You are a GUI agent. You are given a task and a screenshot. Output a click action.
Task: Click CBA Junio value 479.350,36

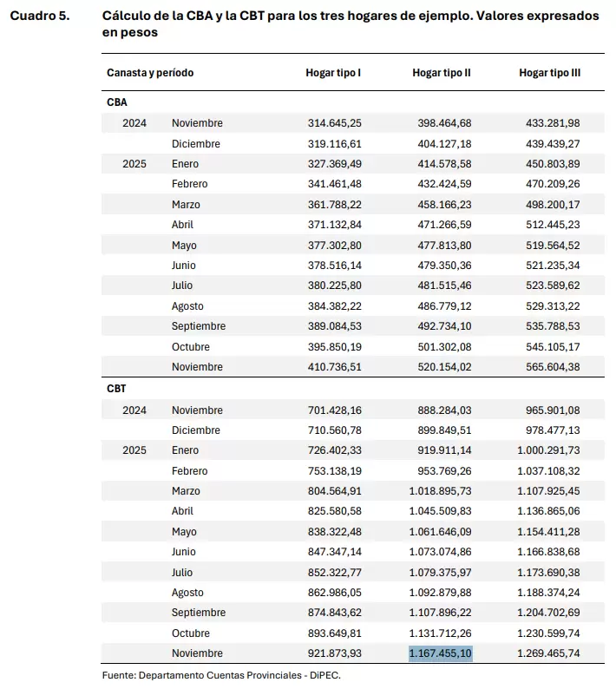(444, 266)
